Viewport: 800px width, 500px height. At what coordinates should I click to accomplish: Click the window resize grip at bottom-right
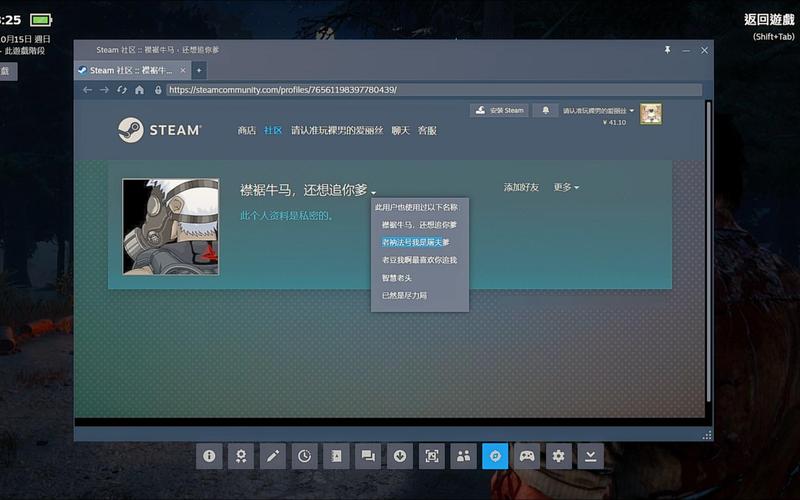707,435
